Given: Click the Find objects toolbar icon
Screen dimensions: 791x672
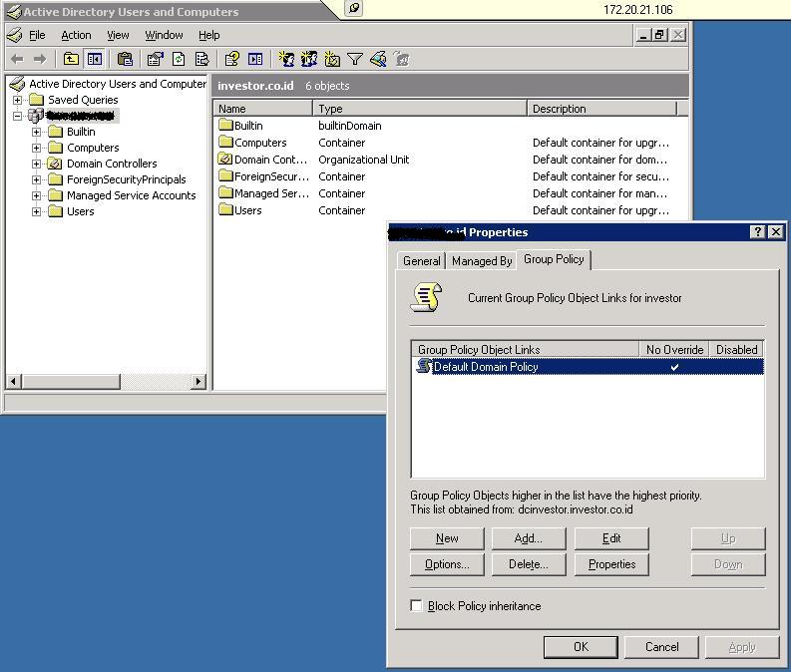Looking at the screenshot, I should click(x=378, y=60).
